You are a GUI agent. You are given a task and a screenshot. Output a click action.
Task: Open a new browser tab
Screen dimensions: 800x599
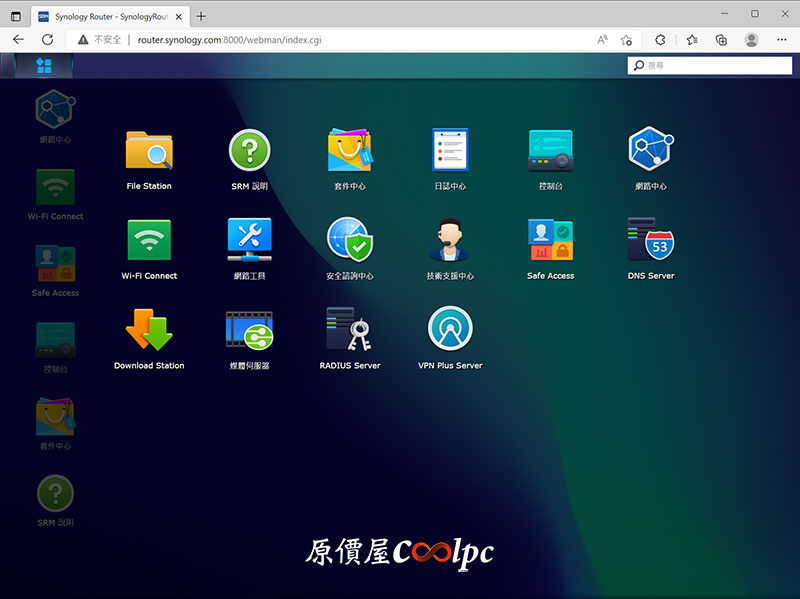tap(201, 16)
